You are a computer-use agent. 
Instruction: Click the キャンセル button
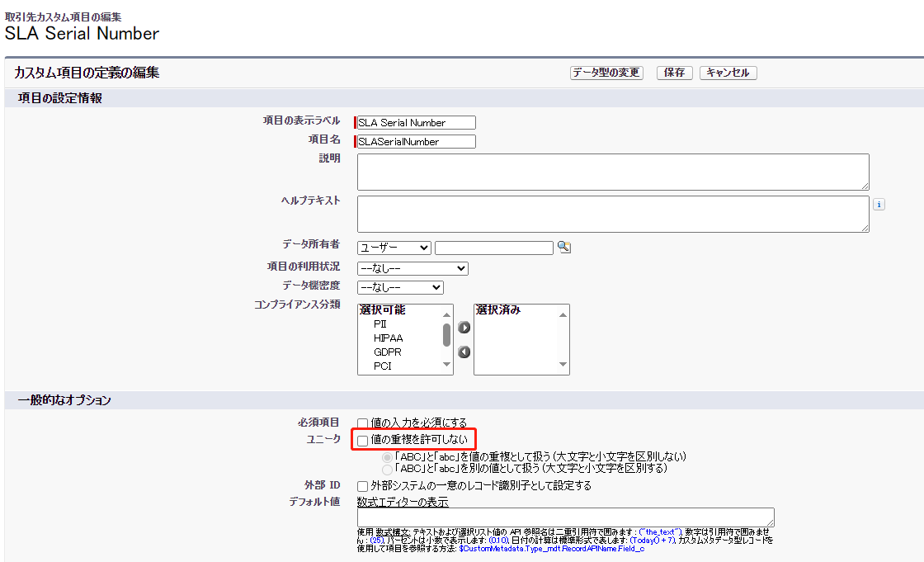[x=728, y=73]
